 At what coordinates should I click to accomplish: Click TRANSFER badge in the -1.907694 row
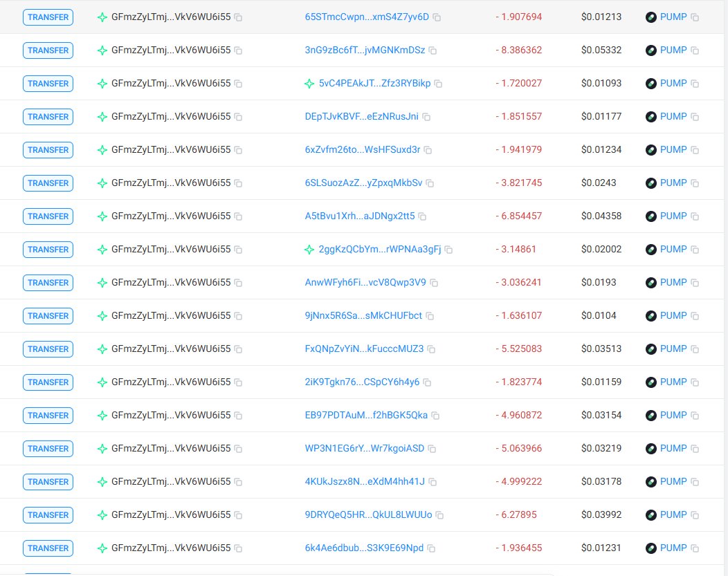click(48, 17)
